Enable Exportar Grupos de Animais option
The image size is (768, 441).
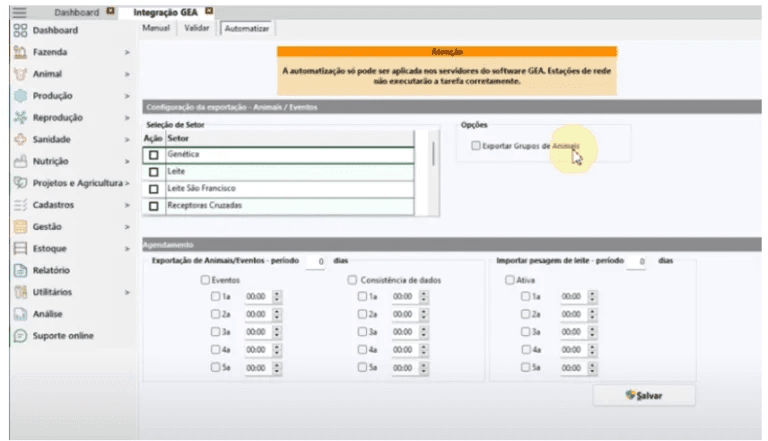coord(476,146)
